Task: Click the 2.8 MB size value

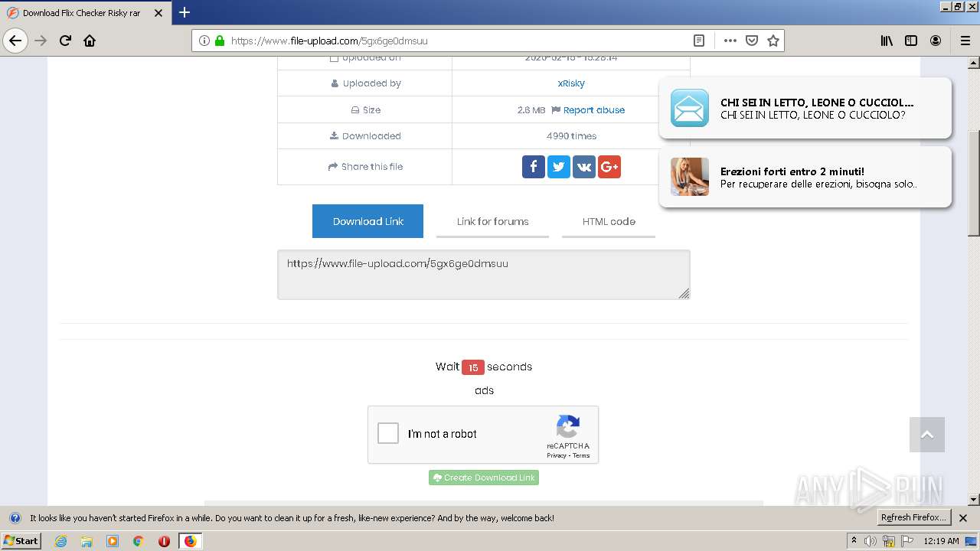Action: pos(531,110)
